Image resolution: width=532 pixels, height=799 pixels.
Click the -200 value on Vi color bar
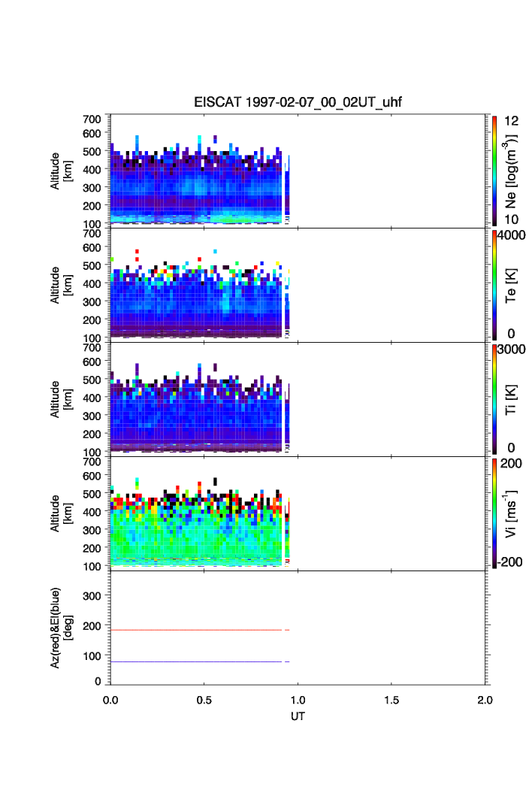click(x=510, y=562)
